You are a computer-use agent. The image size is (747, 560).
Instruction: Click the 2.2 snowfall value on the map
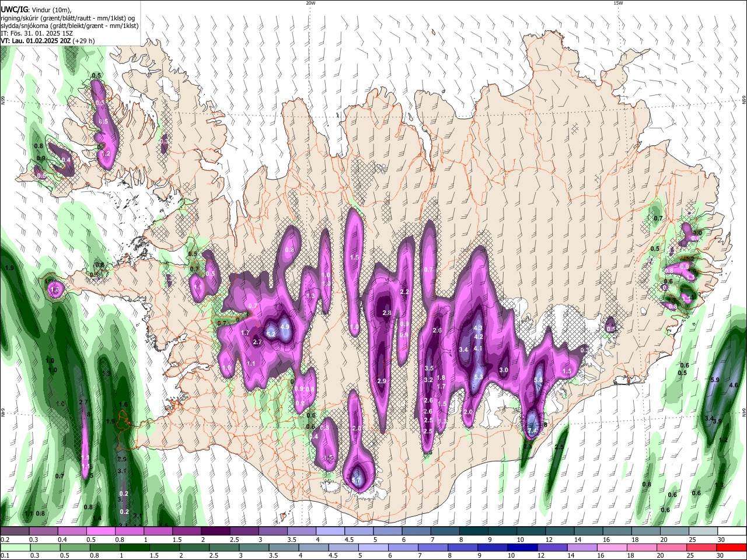[x=404, y=292]
